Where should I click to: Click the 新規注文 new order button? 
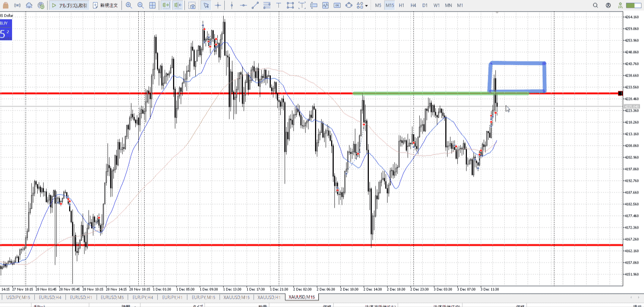[x=105, y=5]
